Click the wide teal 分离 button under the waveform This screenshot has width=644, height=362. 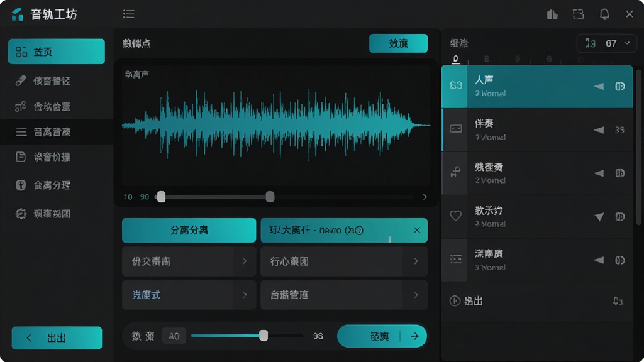click(x=189, y=230)
